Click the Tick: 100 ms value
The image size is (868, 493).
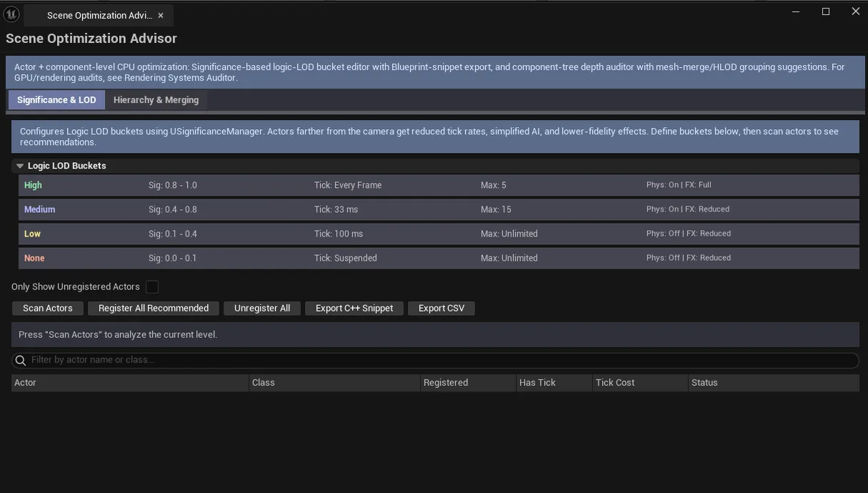tap(339, 234)
